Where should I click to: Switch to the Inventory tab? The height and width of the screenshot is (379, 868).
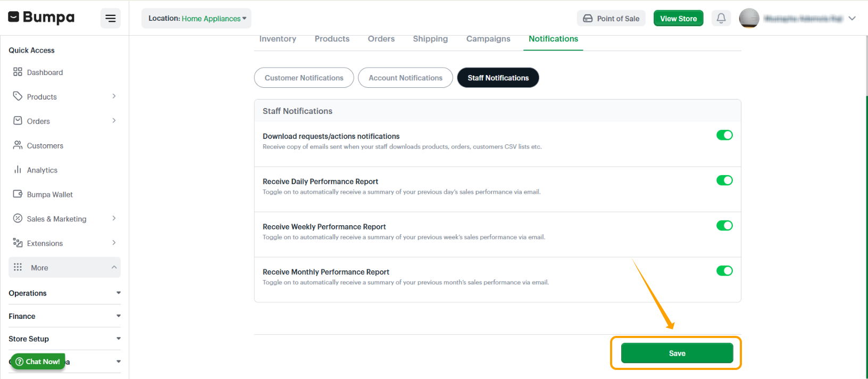coord(278,39)
